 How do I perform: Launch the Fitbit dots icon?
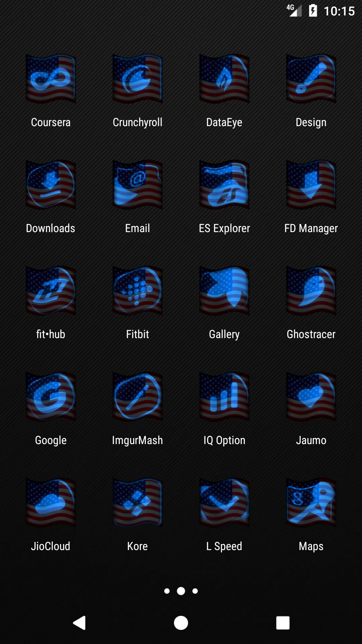pyautogui.click(x=137, y=290)
